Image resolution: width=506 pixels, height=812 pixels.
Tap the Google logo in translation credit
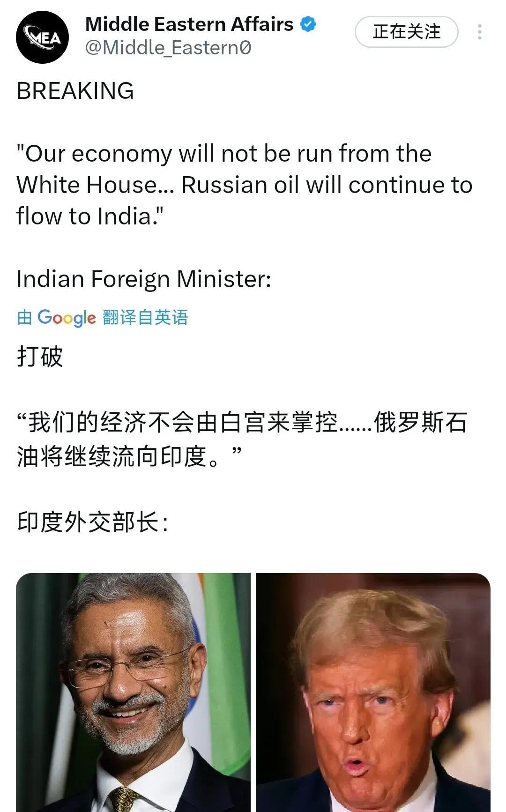[x=67, y=318]
